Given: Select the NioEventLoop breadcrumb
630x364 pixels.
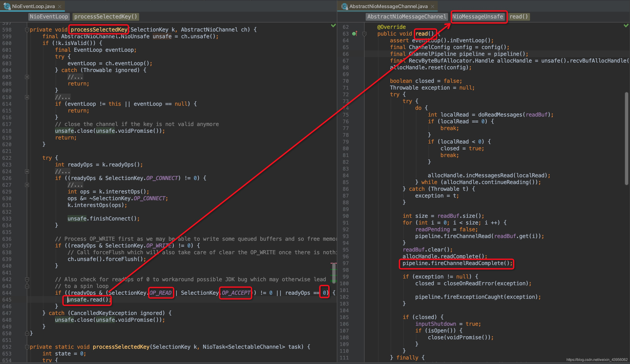Looking at the screenshot, I should 49,16.
